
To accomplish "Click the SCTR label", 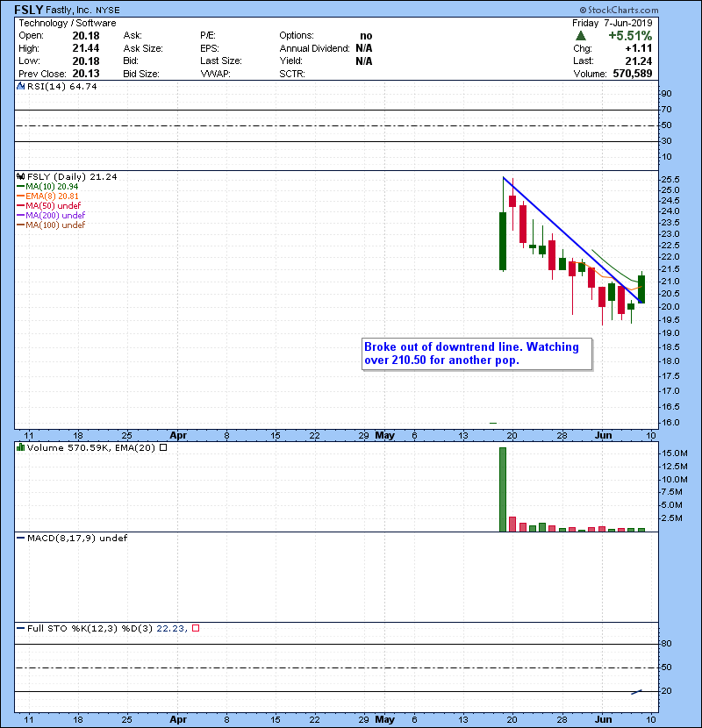I will click(292, 74).
